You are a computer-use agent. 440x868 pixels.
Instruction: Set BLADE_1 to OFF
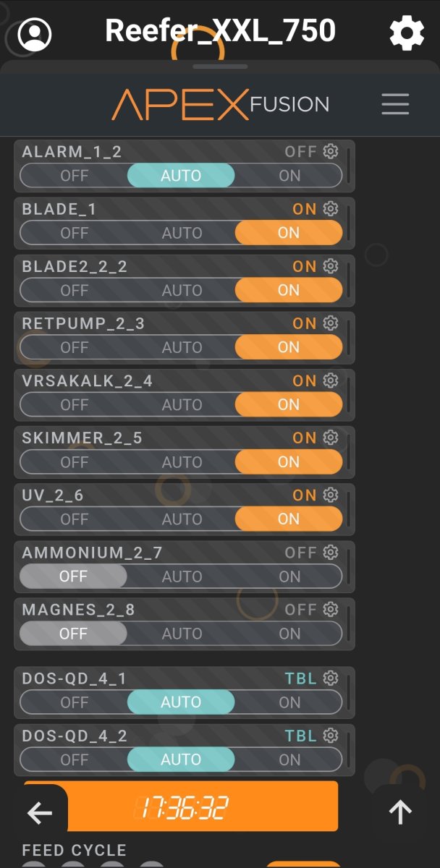[x=74, y=233]
